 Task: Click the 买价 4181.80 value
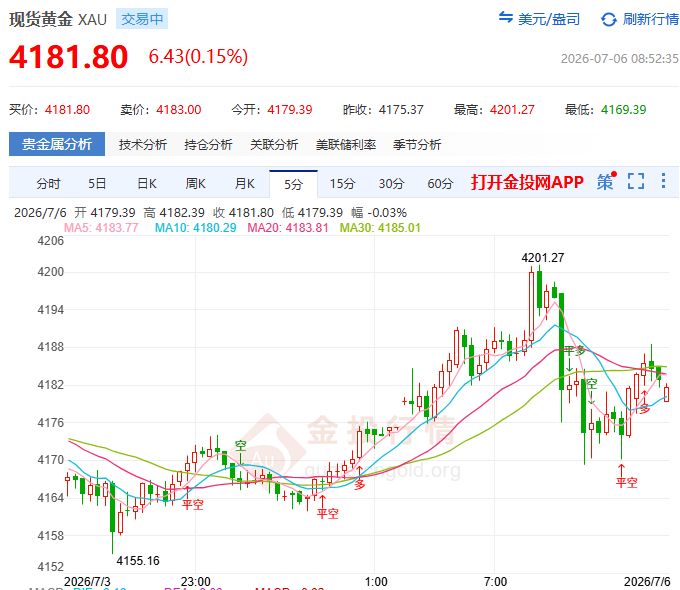[x=67, y=110]
